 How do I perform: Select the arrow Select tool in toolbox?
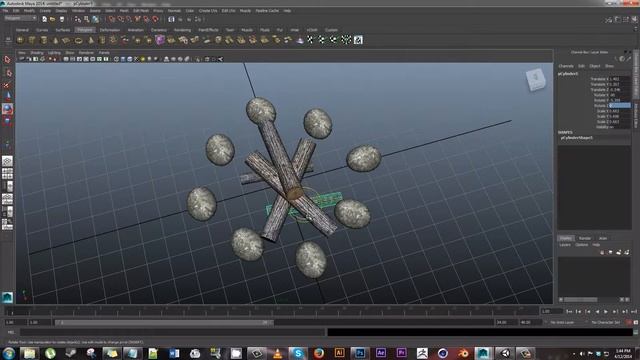click(7, 60)
